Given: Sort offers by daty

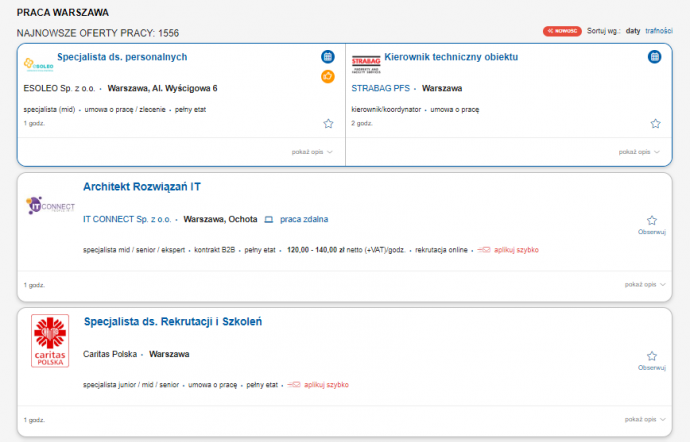Looking at the screenshot, I should tap(633, 31).
